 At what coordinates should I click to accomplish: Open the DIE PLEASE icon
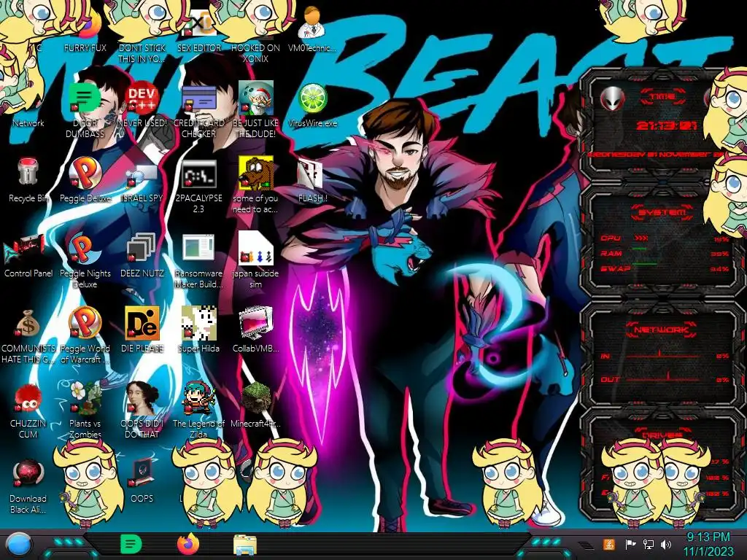coord(142,330)
